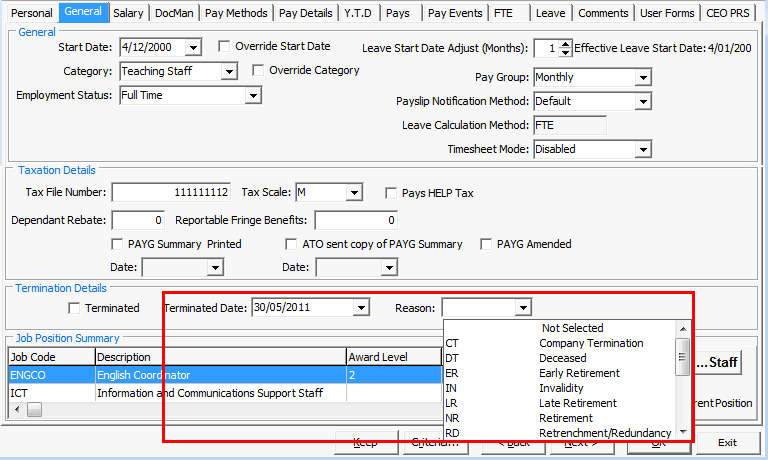Expand the Tax Scale dropdown

click(354, 193)
